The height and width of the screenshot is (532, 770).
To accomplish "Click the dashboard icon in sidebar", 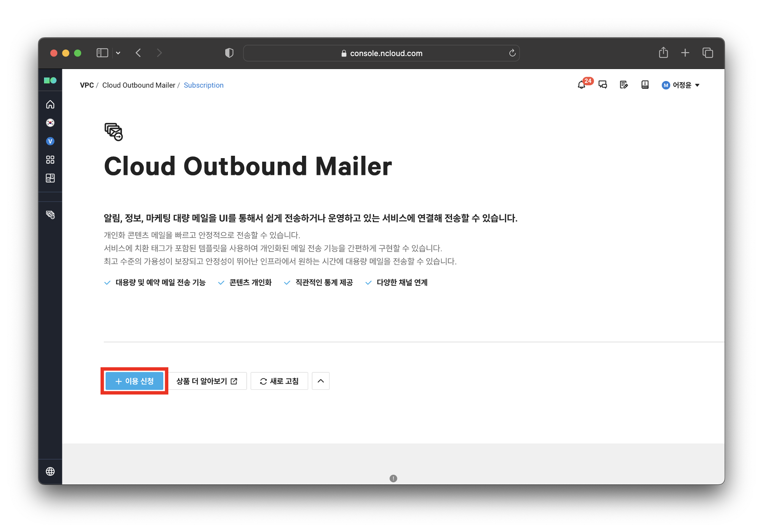I will [50, 178].
